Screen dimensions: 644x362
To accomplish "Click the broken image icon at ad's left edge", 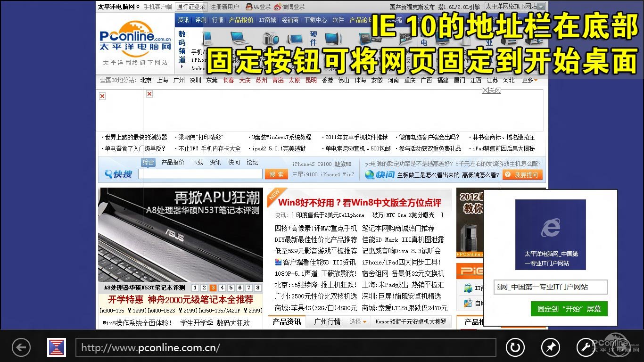I will pyautogui.click(x=102, y=96).
